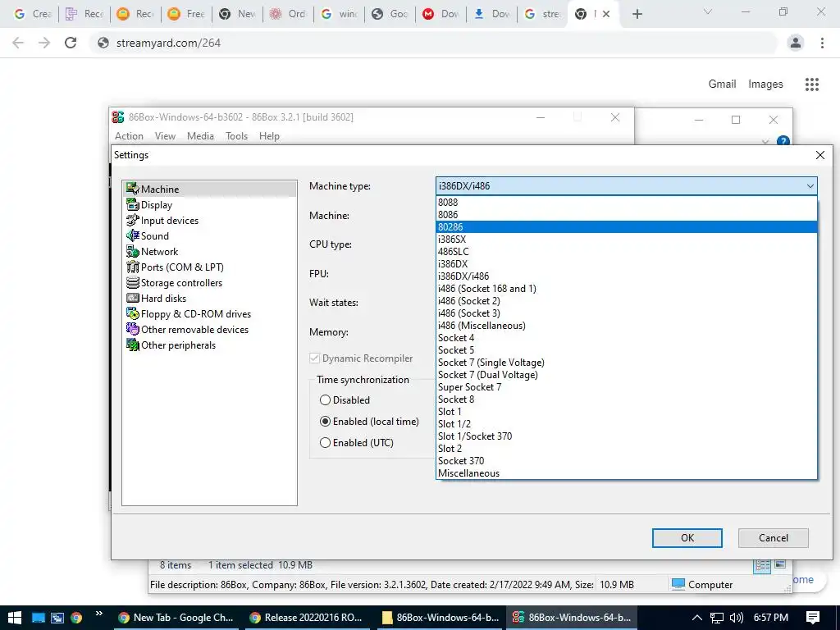Open the Images link

(x=765, y=84)
